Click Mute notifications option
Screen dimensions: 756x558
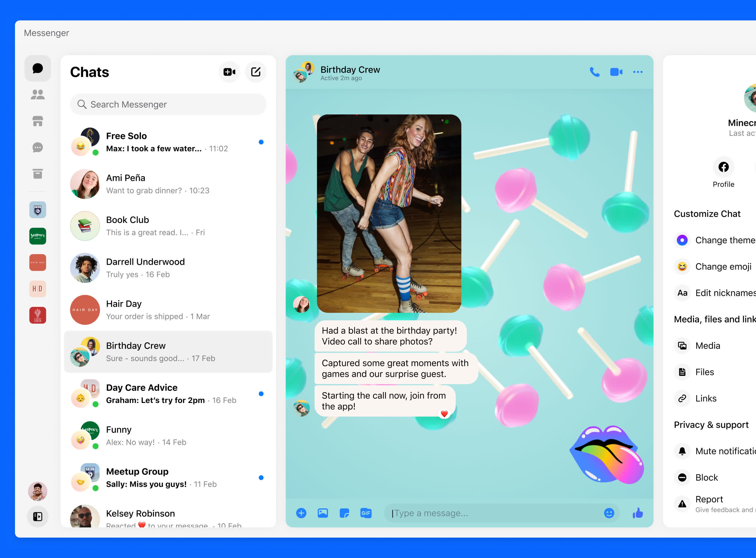[x=715, y=451]
